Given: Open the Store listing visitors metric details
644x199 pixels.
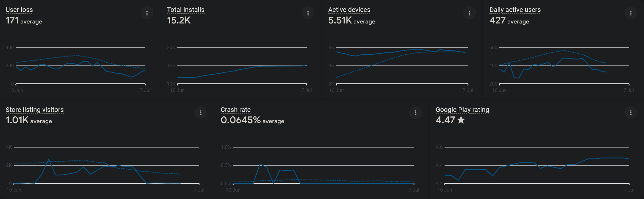Looking at the screenshot, I should (x=34, y=110).
